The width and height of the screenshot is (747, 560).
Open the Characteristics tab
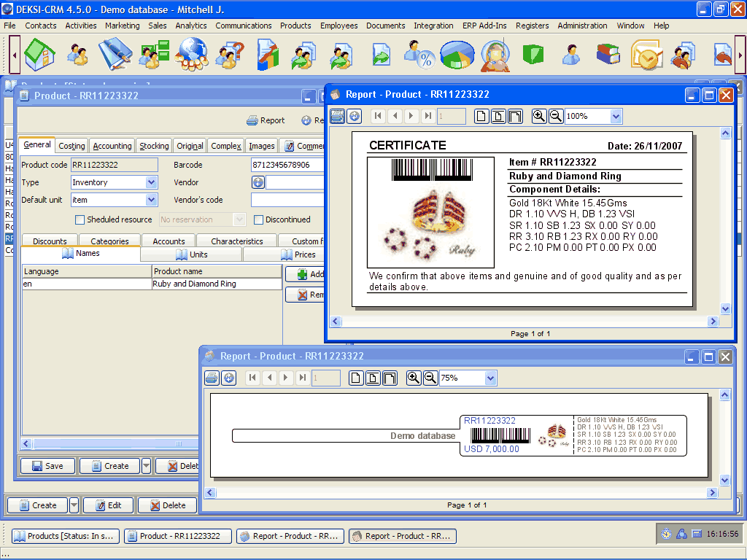coord(237,241)
